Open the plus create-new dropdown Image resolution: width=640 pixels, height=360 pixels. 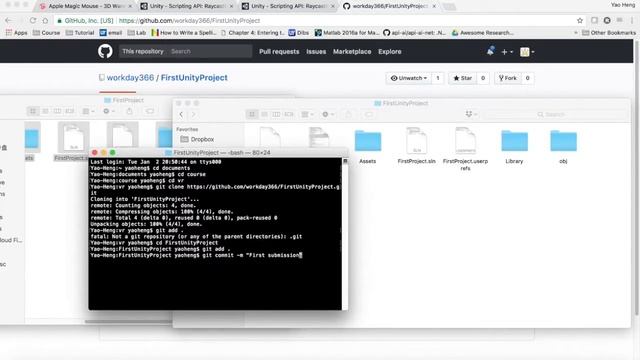point(507,52)
